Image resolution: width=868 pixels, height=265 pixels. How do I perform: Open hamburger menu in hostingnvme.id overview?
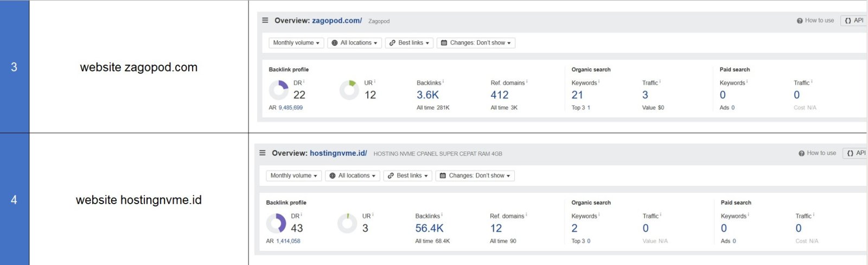(x=263, y=153)
